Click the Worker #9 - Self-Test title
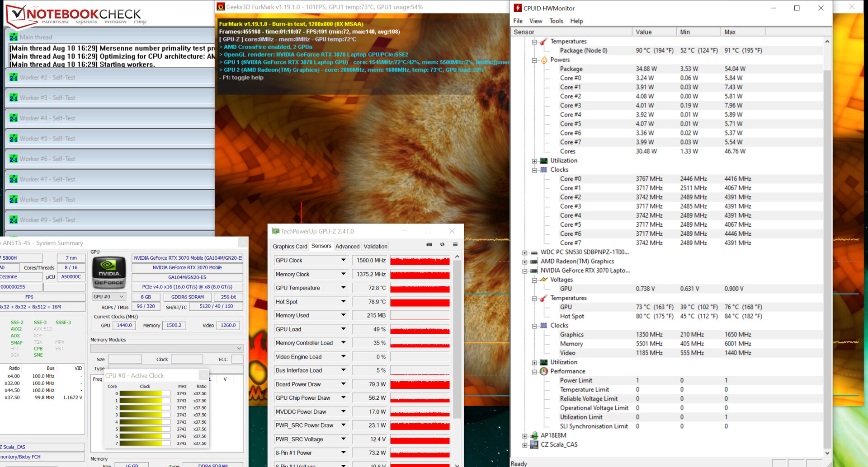The image size is (868, 467). pyautogui.click(x=47, y=220)
